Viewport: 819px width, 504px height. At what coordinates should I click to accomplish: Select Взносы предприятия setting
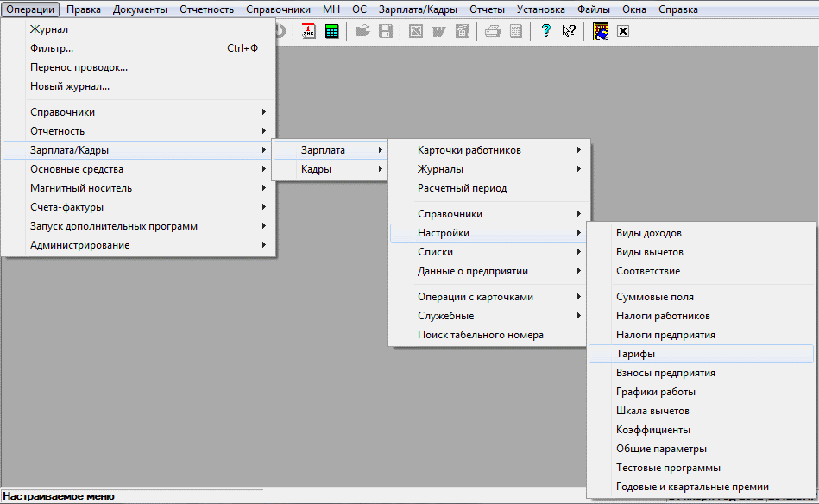coord(701,373)
